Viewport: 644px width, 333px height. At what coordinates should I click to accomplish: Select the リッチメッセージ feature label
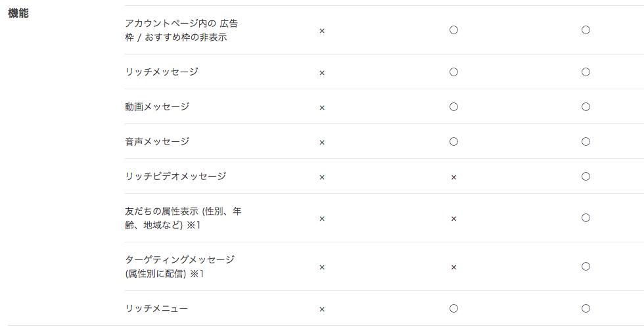pos(162,72)
